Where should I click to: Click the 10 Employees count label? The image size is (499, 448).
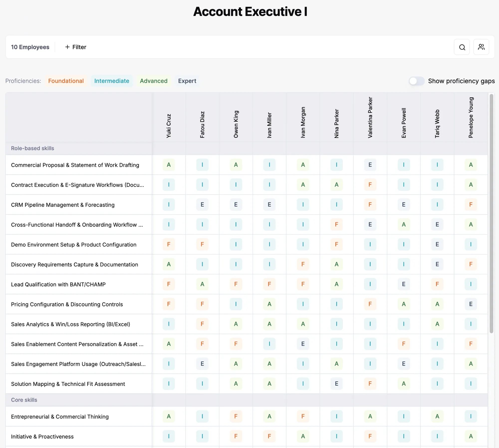tap(30, 47)
